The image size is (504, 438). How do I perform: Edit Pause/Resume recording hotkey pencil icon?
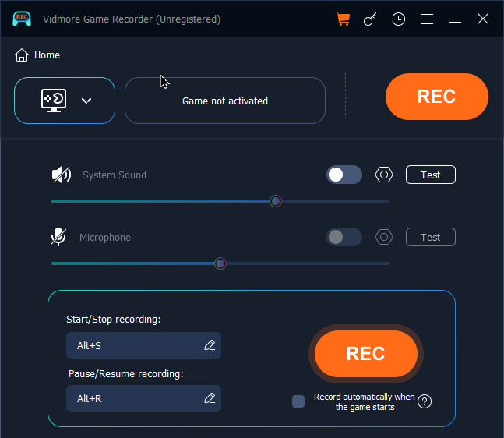point(210,398)
